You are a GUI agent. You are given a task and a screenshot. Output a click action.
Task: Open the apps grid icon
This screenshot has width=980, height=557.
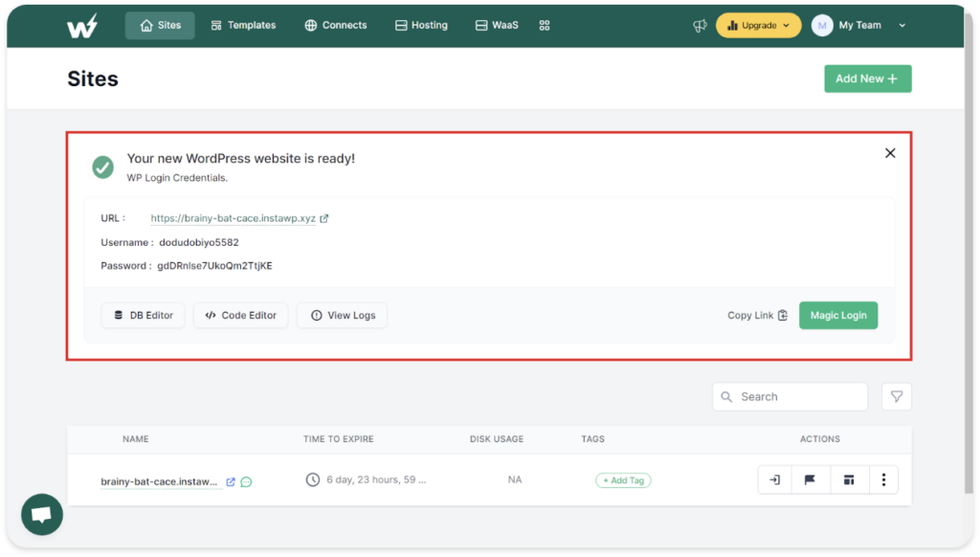coord(545,26)
